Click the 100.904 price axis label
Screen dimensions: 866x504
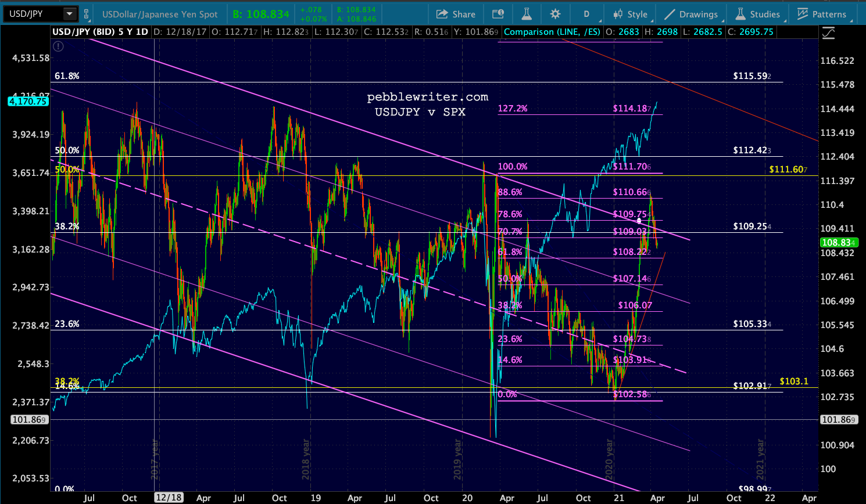point(837,445)
